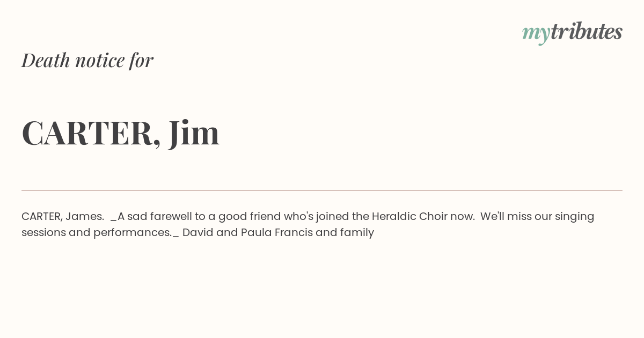Click "and family" at the message end
Viewport: 644px width, 338px height.
coord(345,232)
